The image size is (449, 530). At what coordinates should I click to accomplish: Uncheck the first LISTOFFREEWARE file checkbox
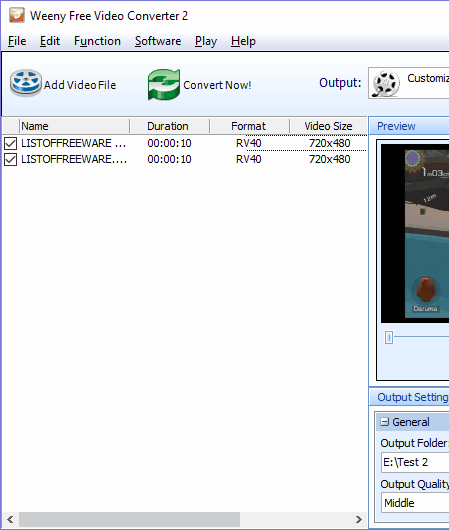[x=10, y=143]
